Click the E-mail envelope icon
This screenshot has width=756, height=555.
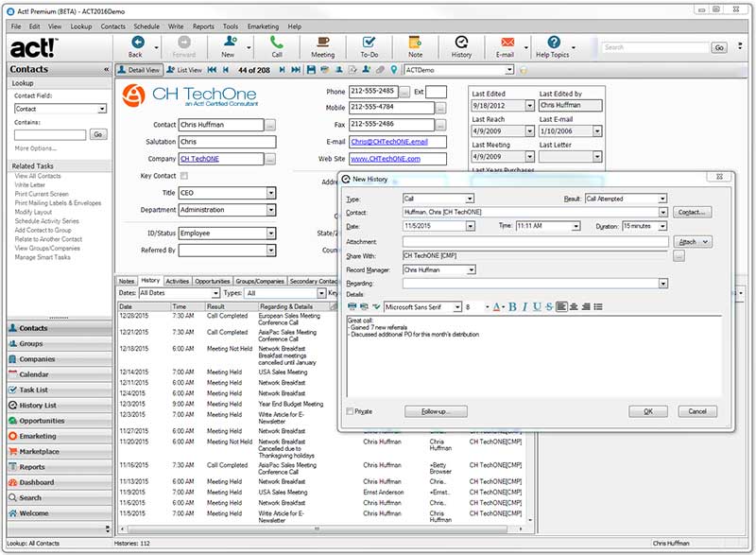(507, 43)
